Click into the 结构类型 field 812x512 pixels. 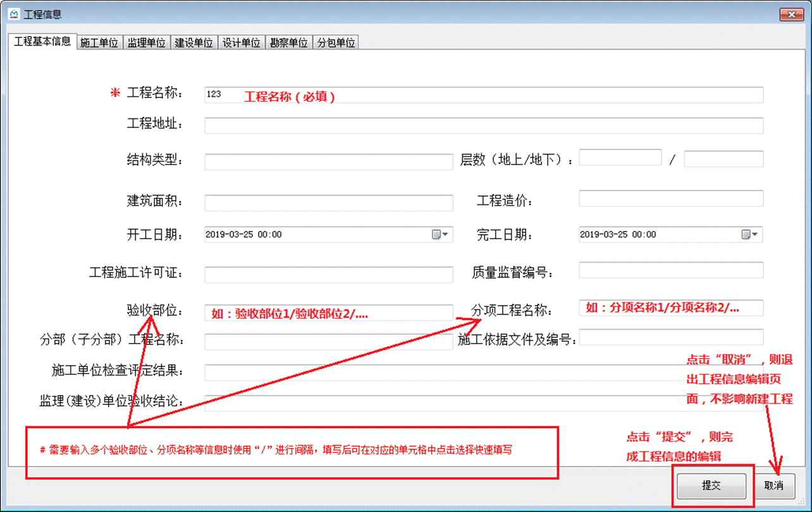pyautogui.click(x=329, y=161)
